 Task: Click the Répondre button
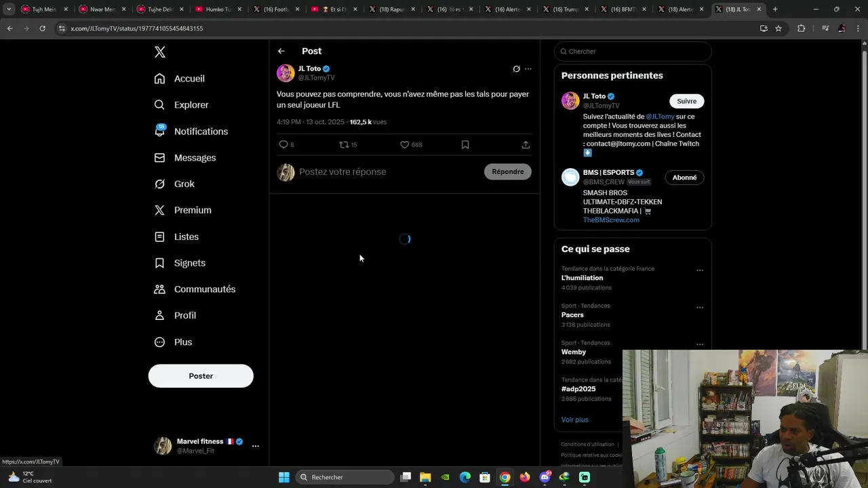[508, 172]
